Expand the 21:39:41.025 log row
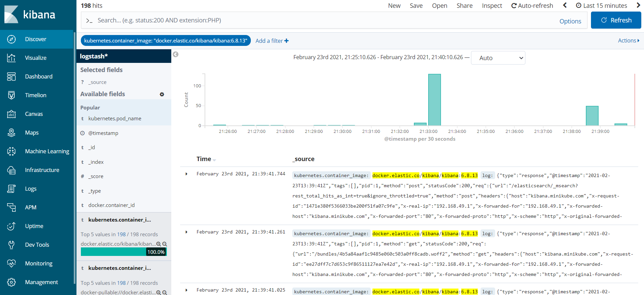644x295 pixels. tap(186, 290)
